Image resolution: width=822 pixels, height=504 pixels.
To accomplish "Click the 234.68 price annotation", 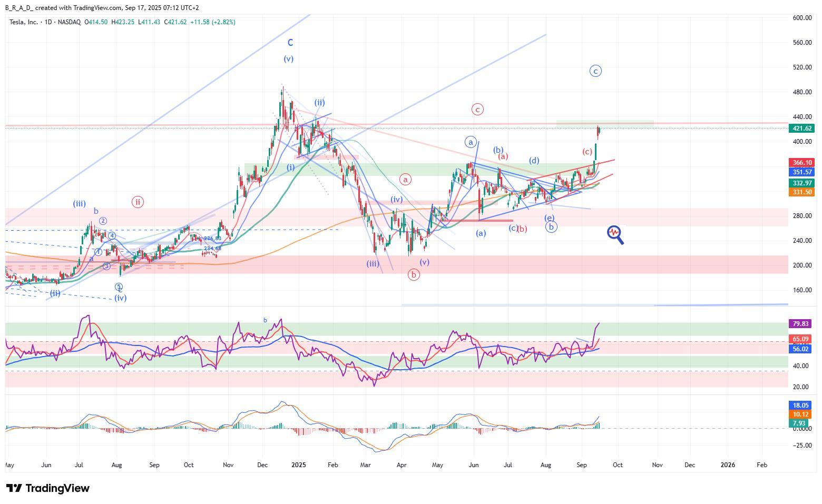I will 212,248.
